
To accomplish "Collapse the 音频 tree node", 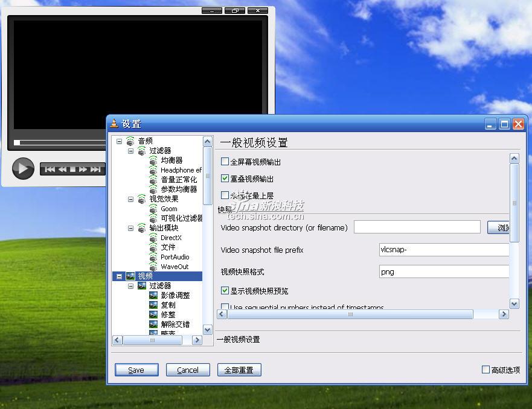I will (119, 141).
